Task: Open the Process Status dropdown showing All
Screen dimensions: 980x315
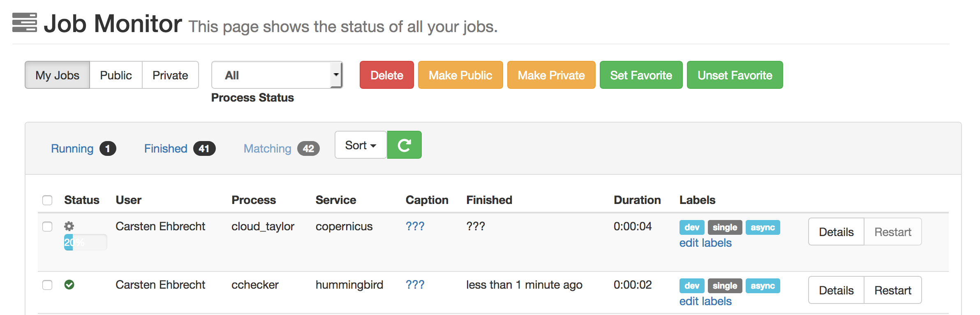Action: (277, 75)
